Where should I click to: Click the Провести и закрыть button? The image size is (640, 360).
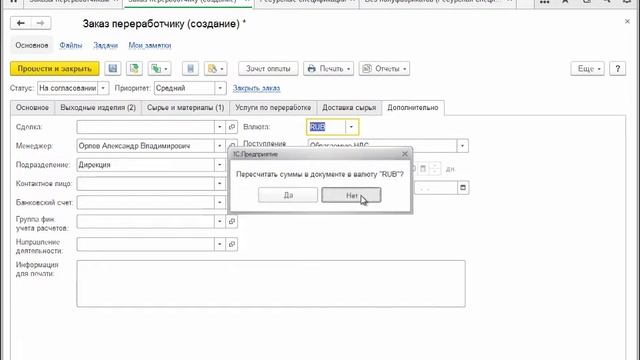[55, 69]
